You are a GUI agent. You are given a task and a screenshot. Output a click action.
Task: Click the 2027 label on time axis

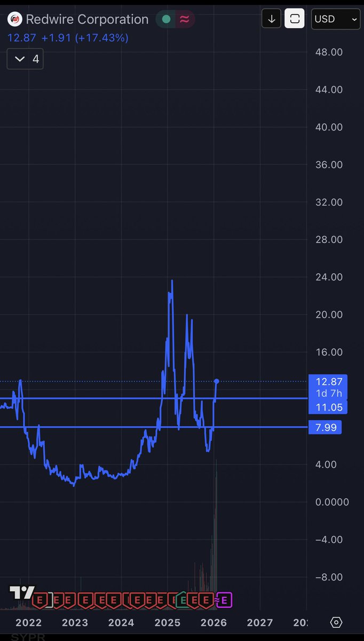coord(260,623)
